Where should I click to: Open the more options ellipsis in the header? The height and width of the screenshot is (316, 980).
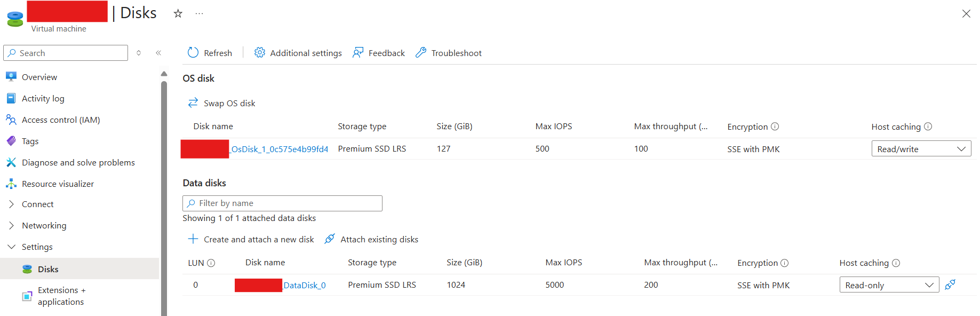coord(199,14)
